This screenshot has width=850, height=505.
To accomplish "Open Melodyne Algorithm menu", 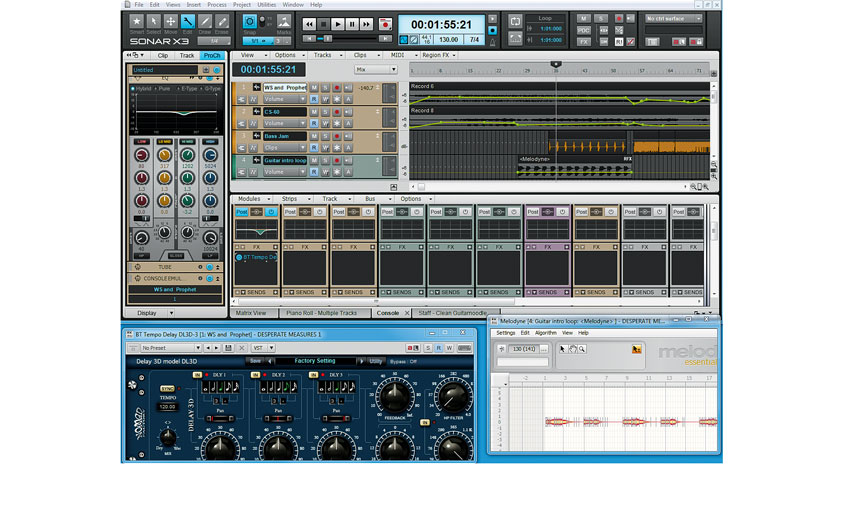I will coord(545,333).
